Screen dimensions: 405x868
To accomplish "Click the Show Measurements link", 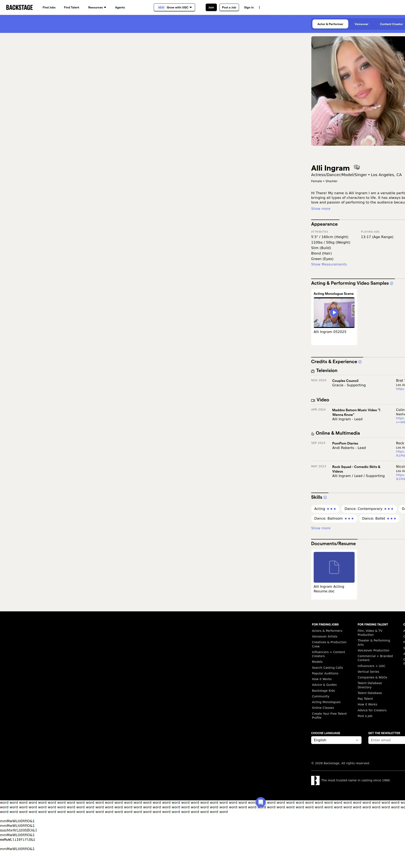I will 328,264.
